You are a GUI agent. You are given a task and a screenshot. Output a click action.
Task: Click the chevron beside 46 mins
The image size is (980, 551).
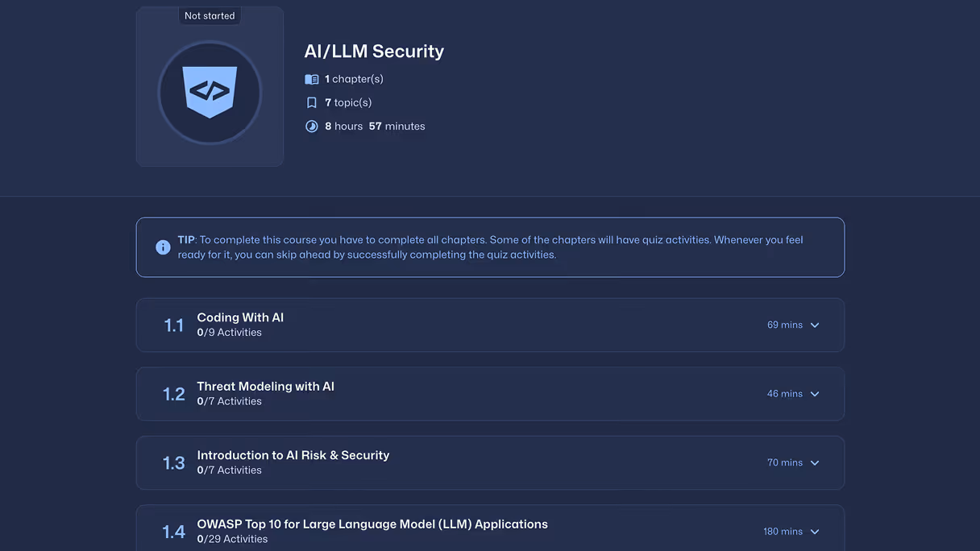point(814,394)
